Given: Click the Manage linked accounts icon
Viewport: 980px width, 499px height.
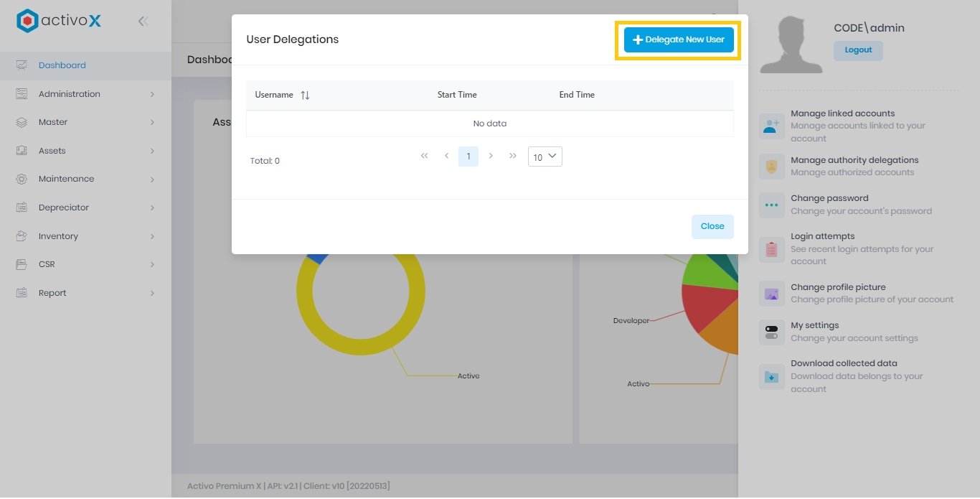Looking at the screenshot, I should pyautogui.click(x=771, y=127).
